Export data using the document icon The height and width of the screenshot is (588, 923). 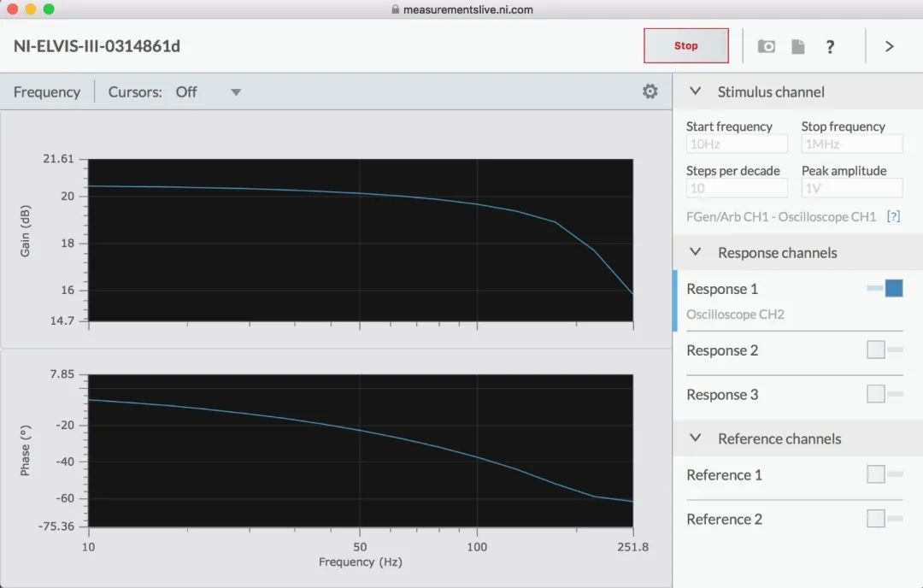[797, 46]
